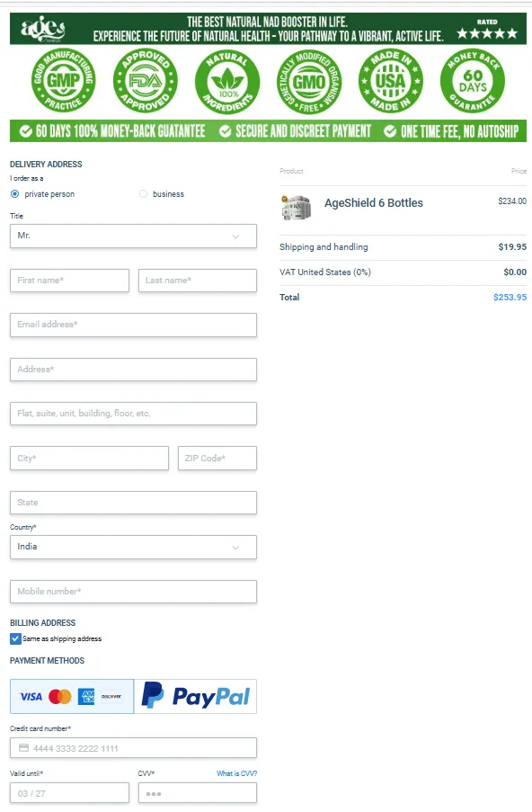Viewport: 532px width, 812px height.
Task: Focus the Email address field
Action: pyautogui.click(x=134, y=325)
